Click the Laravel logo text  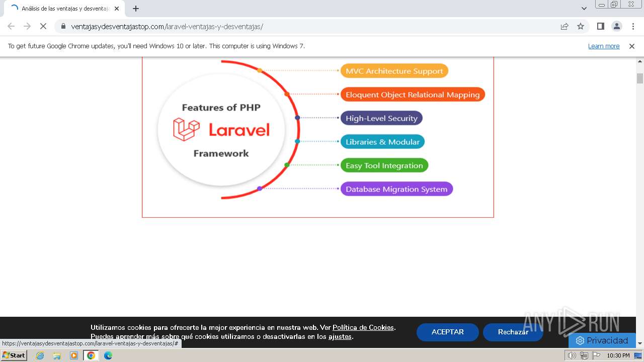(239, 130)
